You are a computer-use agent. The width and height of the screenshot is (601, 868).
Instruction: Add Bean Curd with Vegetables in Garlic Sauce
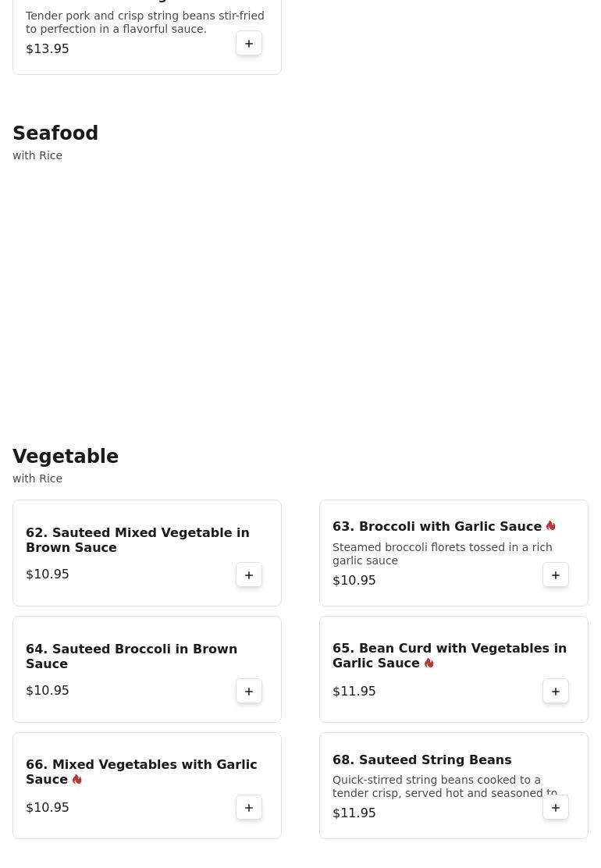point(556,692)
